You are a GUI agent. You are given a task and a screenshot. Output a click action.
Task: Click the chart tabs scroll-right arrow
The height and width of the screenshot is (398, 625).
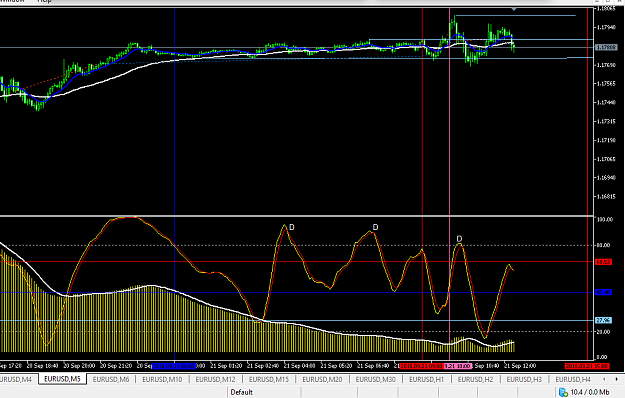(x=617, y=379)
